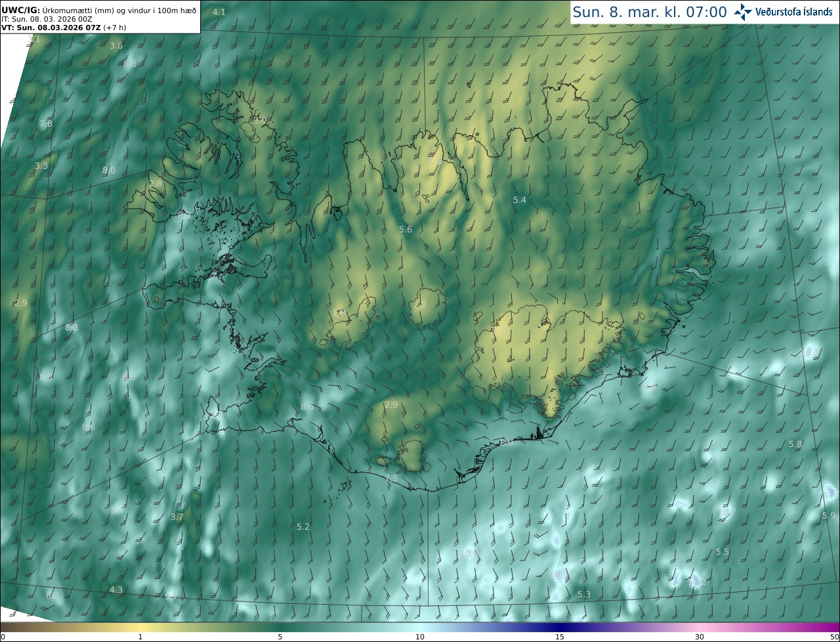Click the 7.5 value near the south coast
Viewport: 840px width, 642px height.
point(391,479)
